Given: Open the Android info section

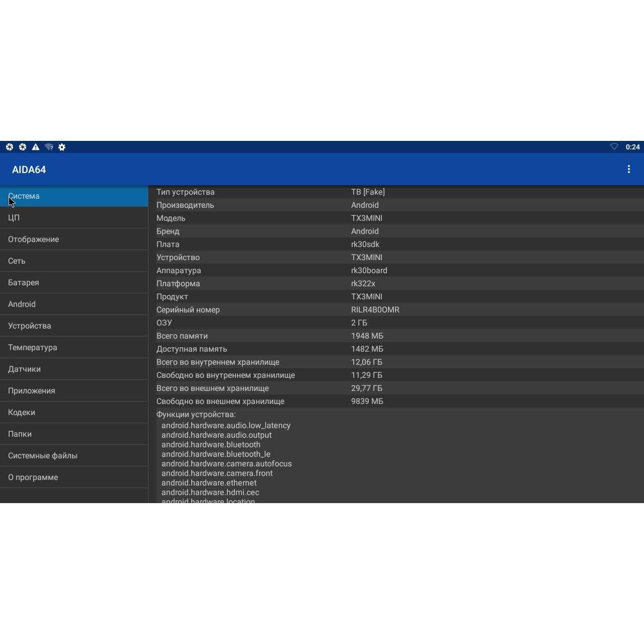Looking at the screenshot, I should [74, 304].
